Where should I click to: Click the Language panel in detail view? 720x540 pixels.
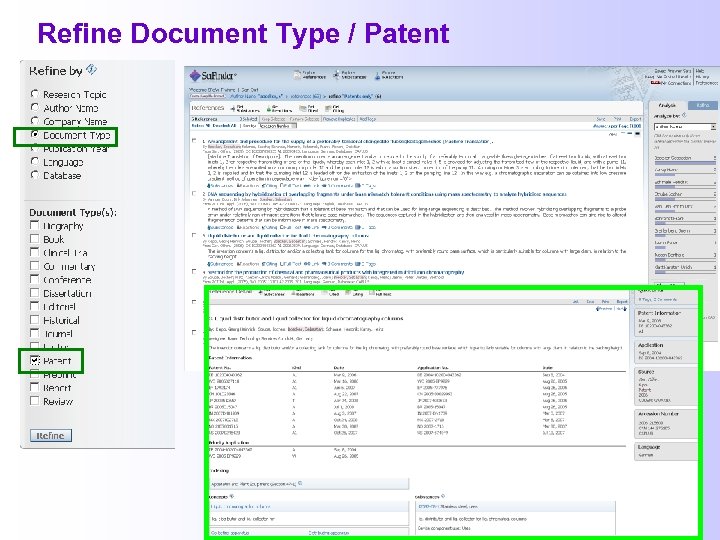click(665, 451)
